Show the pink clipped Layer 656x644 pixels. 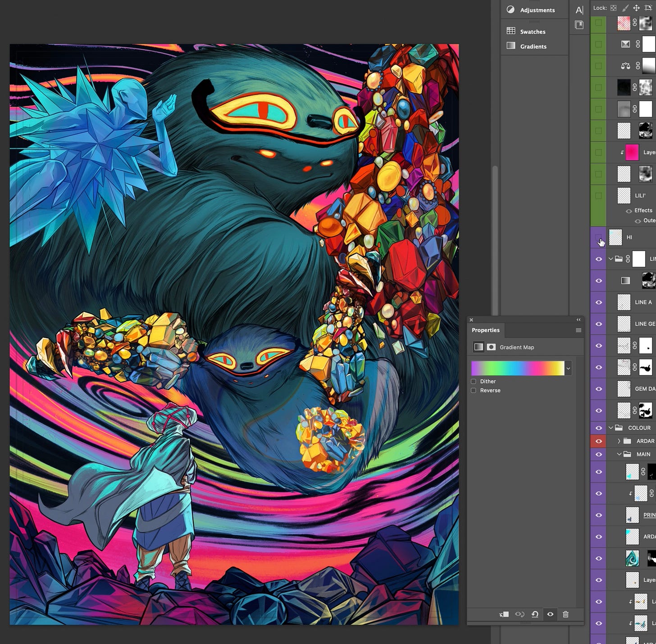598,152
